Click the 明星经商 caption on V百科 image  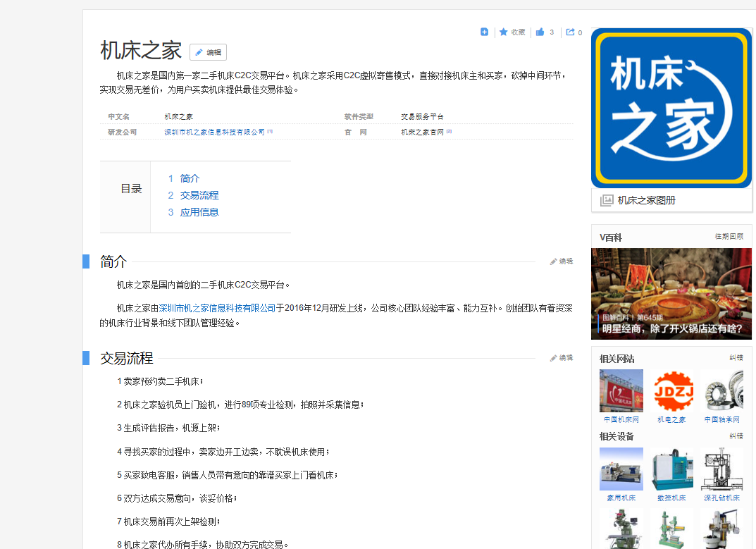[x=671, y=328]
